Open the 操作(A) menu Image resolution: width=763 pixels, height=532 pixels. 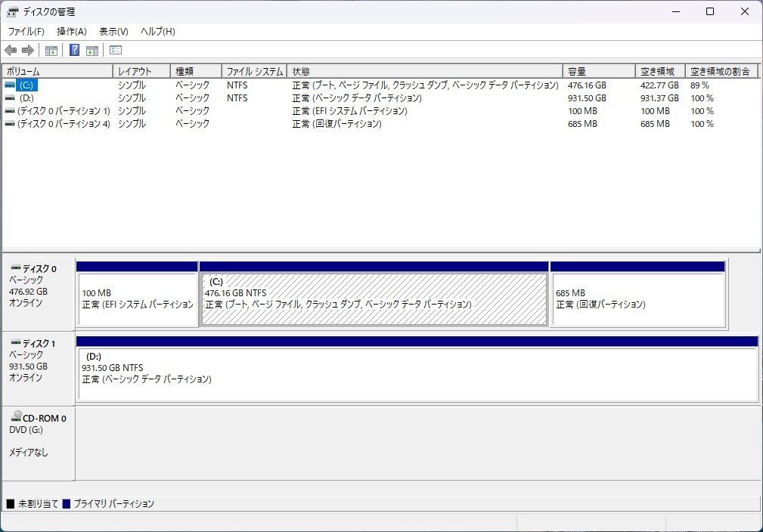pyautogui.click(x=72, y=32)
